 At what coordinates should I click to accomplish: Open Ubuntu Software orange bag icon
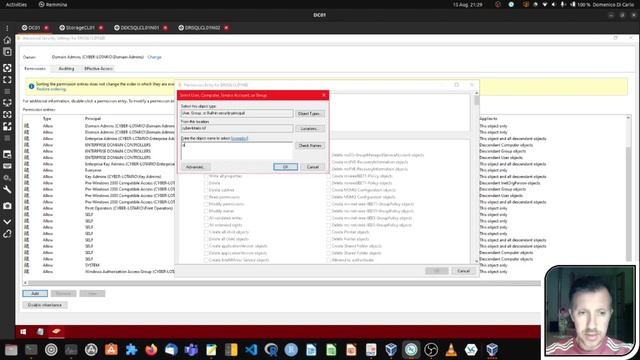111,350
